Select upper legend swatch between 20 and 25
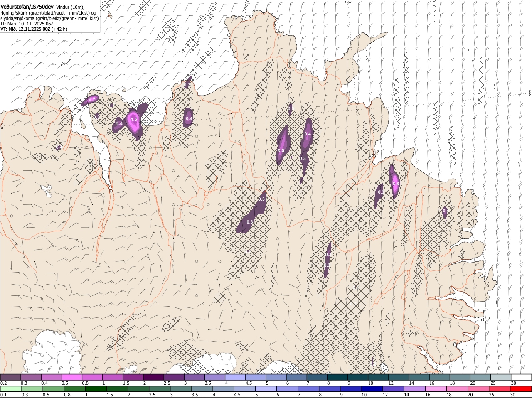Image resolution: width=532 pixels, height=398 pixels. 480,377
